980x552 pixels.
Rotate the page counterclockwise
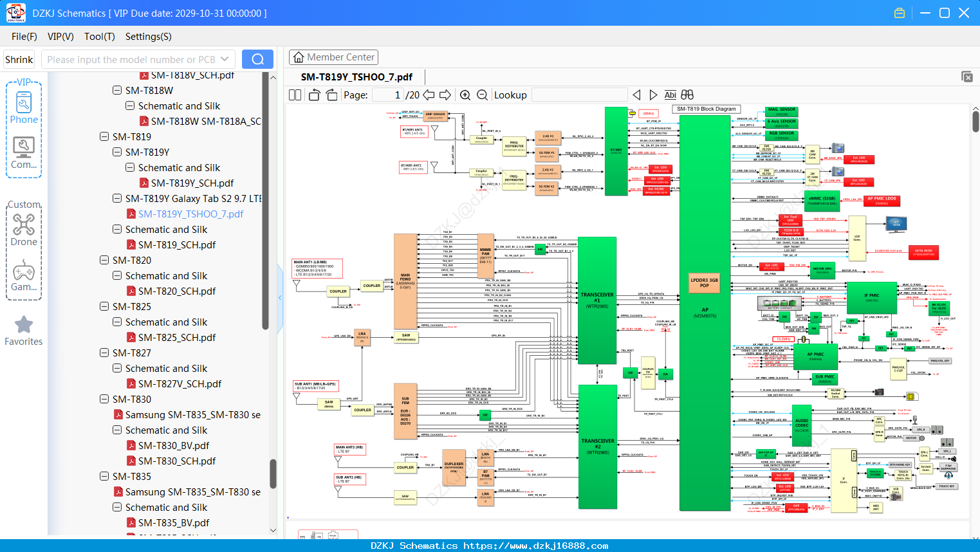point(315,95)
